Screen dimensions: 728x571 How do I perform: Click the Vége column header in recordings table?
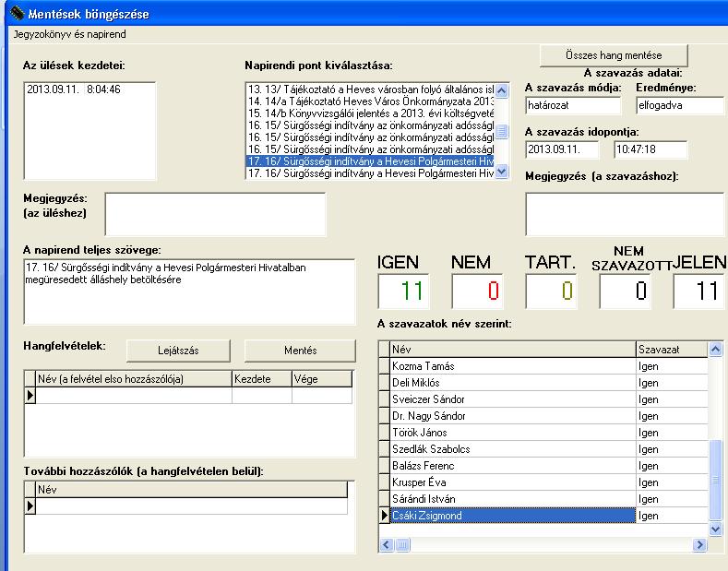pyautogui.click(x=322, y=379)
